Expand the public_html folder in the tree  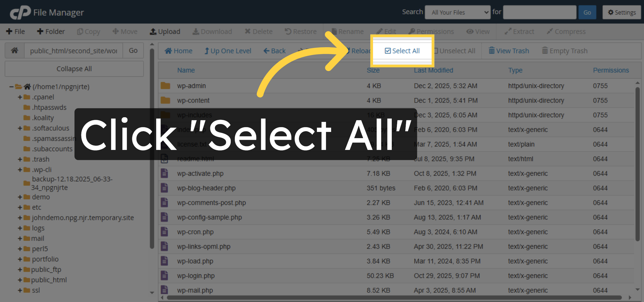tap(20, 280)
